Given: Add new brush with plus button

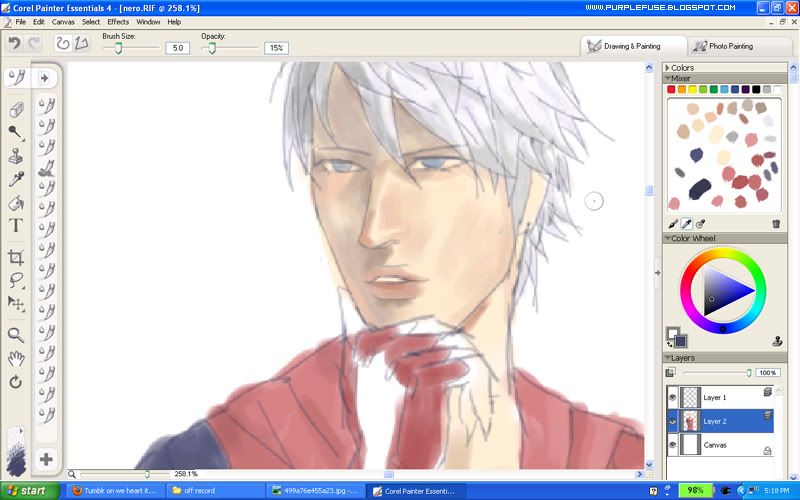Looking at the screenshot, I should coord(46,459).
